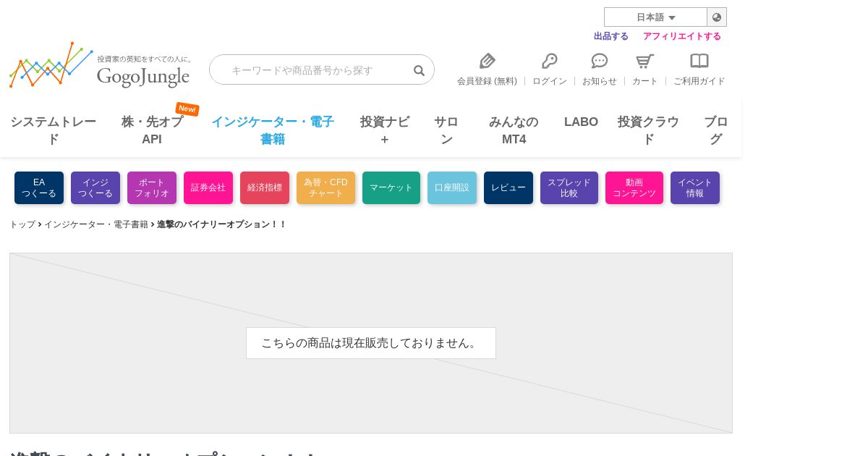Click the EAつくーる button

pos(39,187)
